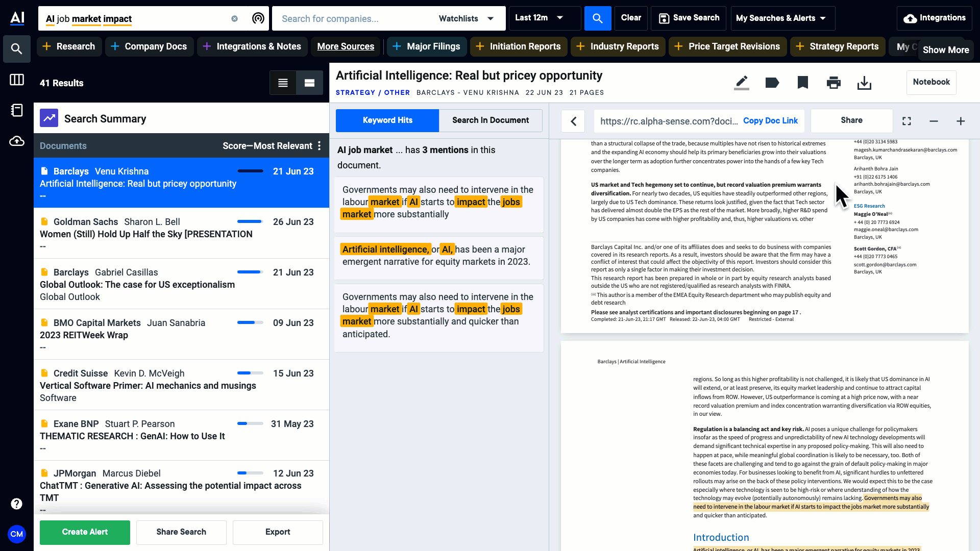This screenshot has width=980, height=551.
Task: Open Score—Most Relevant sort dropdown
Action: [x=267, y=146]
